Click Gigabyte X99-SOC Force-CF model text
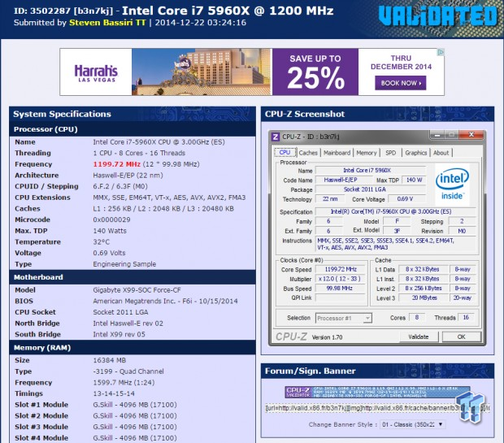 pyautogui.click(x=137, y=290)
